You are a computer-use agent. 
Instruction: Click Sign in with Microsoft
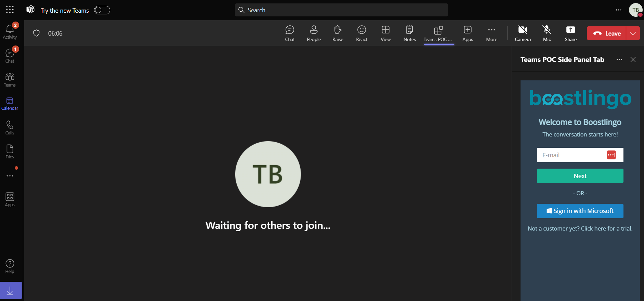[x=580, y=211]
